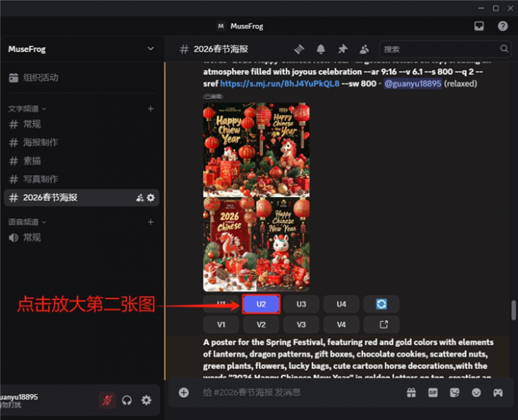Open the 常规 text channel
The width and height of the screenshot is (518, 420).
[82, 124]
